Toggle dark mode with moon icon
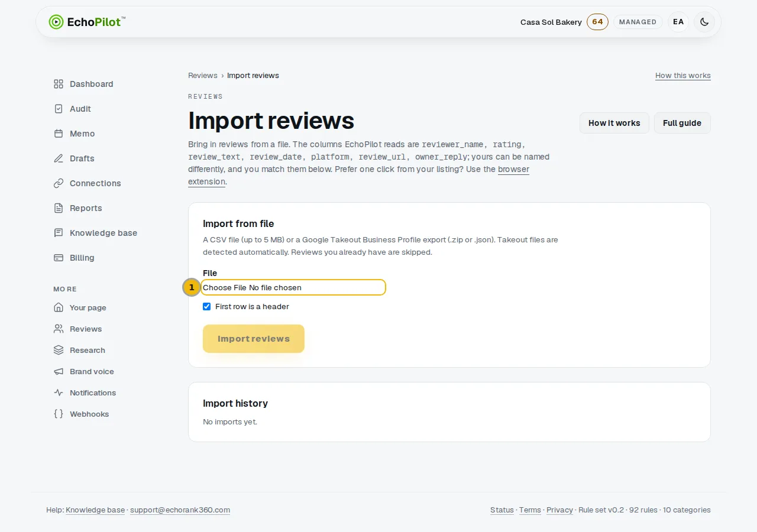Screen dimensions: 757x532 pyautogui.click(x=704, y=22)
